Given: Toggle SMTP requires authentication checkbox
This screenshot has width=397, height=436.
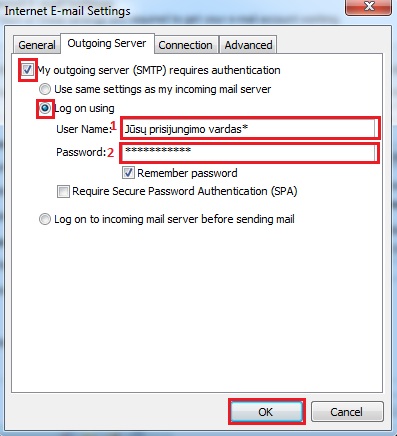Looking at the screenshot, I should pyautogui.click(x=27, y=70).
